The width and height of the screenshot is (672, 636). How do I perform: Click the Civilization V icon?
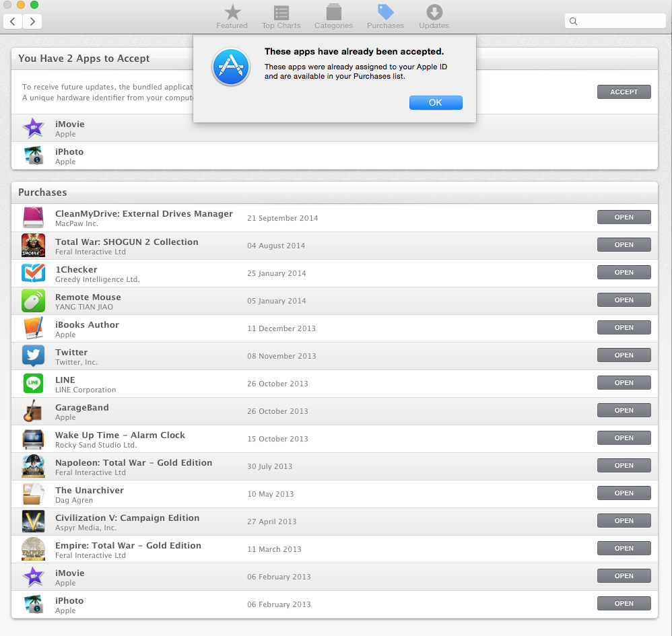tap(34, 521)
